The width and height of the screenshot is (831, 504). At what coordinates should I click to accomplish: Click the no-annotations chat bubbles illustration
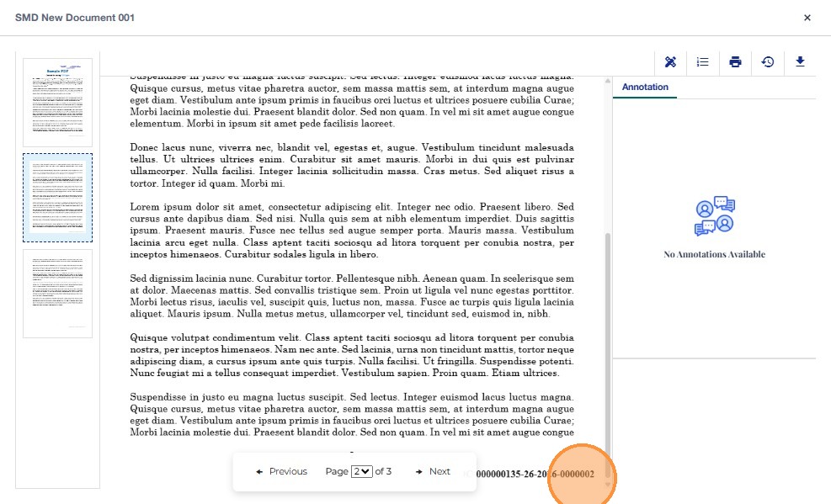715,215
